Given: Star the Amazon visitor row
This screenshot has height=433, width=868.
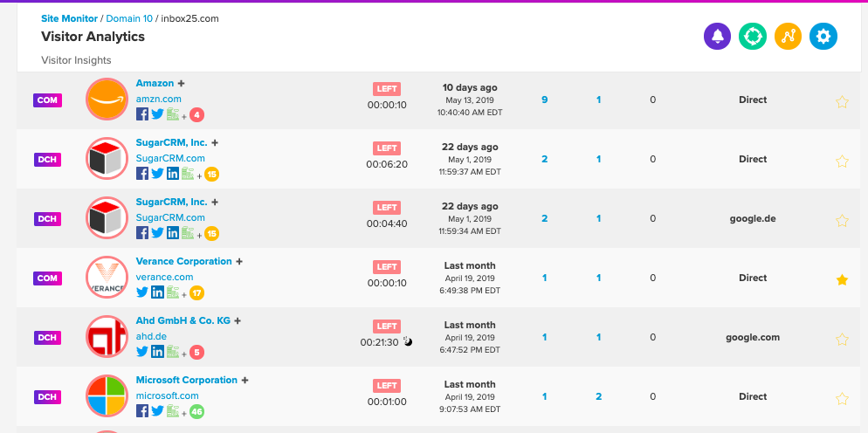Looking at the screenshot, I should (x=842, y=102).
